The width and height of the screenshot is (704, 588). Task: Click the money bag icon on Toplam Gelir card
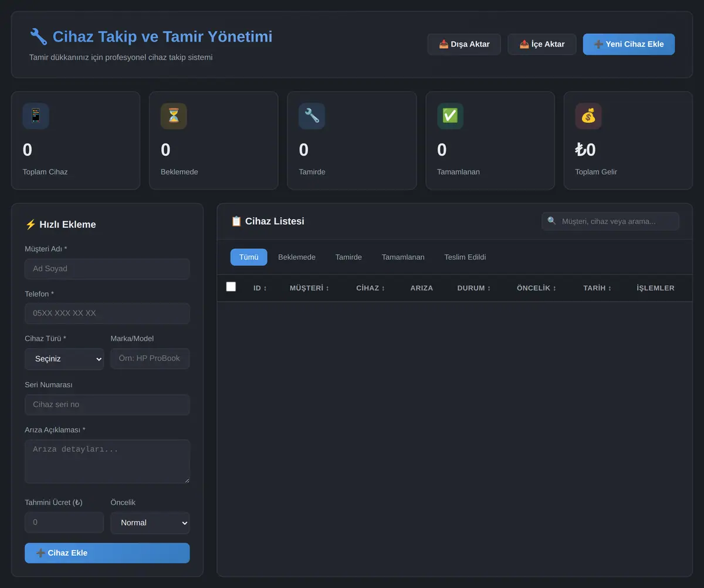pos(588,116)
